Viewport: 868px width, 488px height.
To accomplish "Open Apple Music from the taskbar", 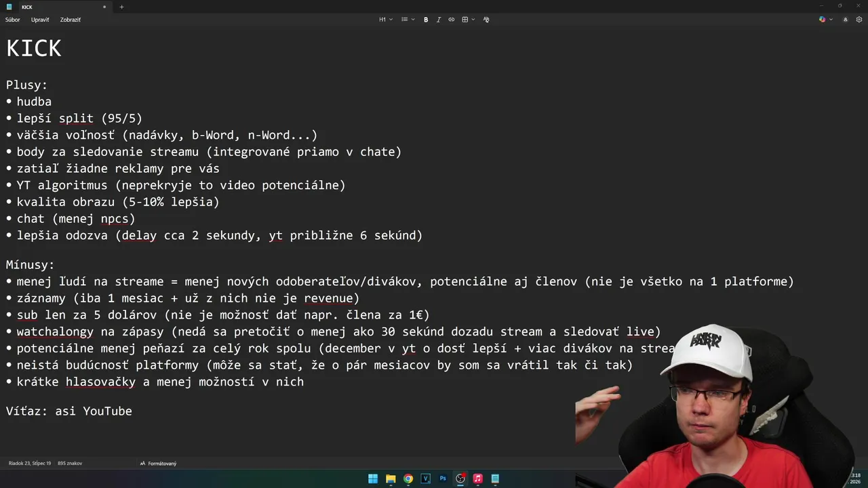I will point(478,479).
